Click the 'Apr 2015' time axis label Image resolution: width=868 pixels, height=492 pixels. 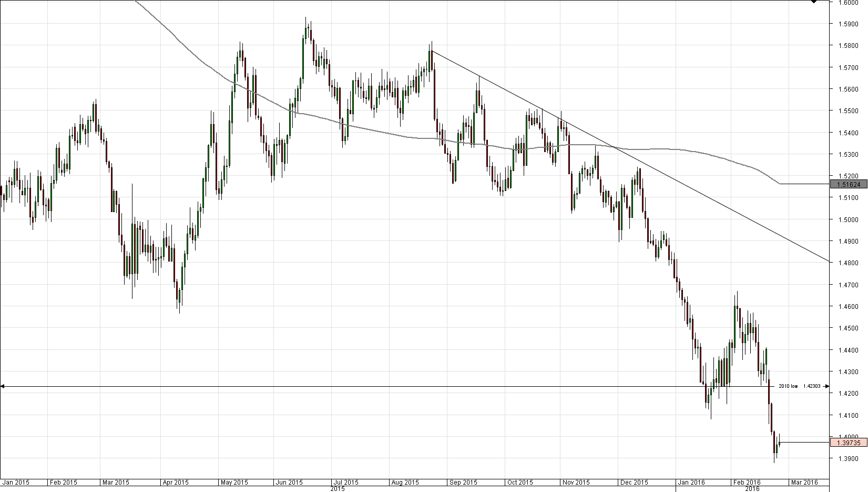coord(175,482)
